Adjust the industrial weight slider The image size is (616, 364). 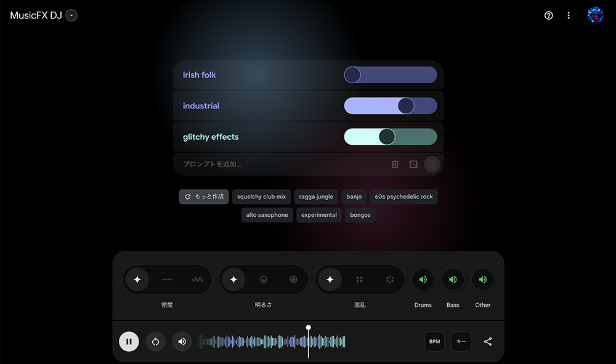pyautogui.click(x=391, y=105)
